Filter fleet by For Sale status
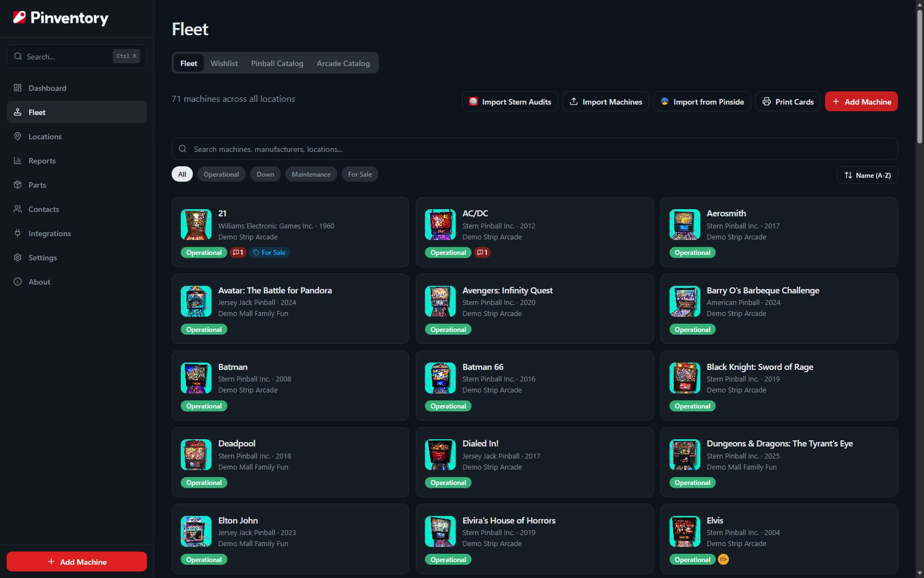924x578 pixels. click(x=360, y=174)
